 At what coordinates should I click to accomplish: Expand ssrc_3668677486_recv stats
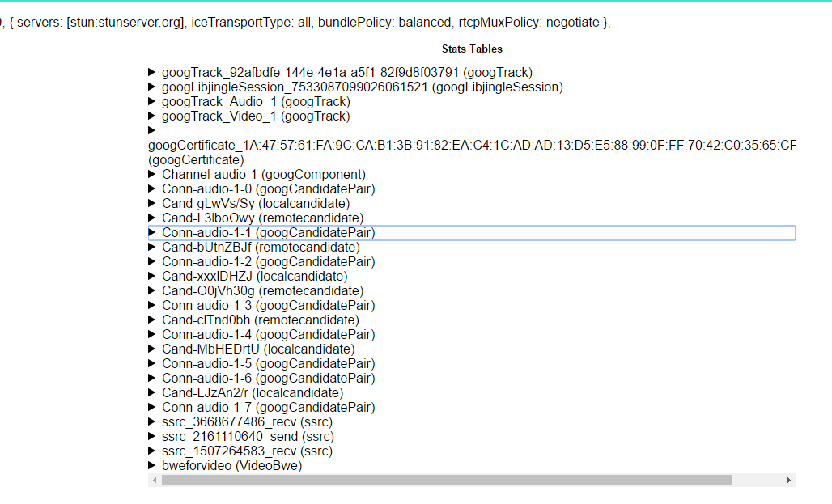click(x=151, y=421)
